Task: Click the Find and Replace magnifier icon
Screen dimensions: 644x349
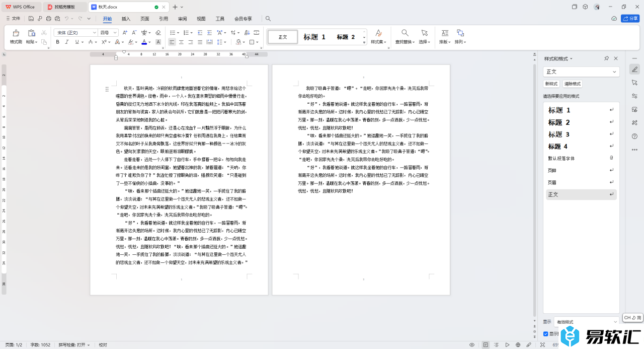Action: (405, 33)
